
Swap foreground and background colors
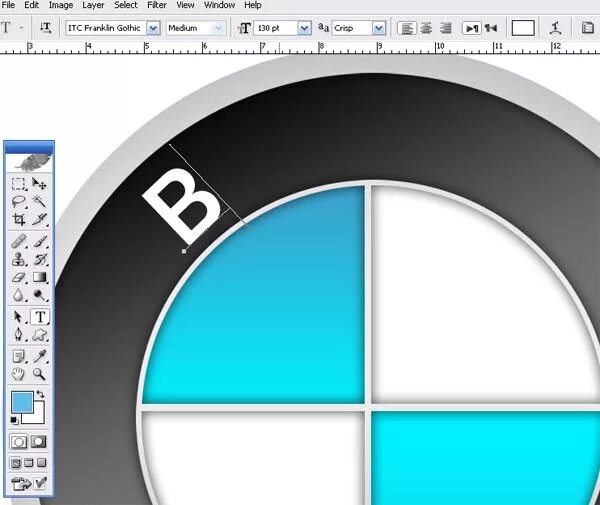(40, 394)
